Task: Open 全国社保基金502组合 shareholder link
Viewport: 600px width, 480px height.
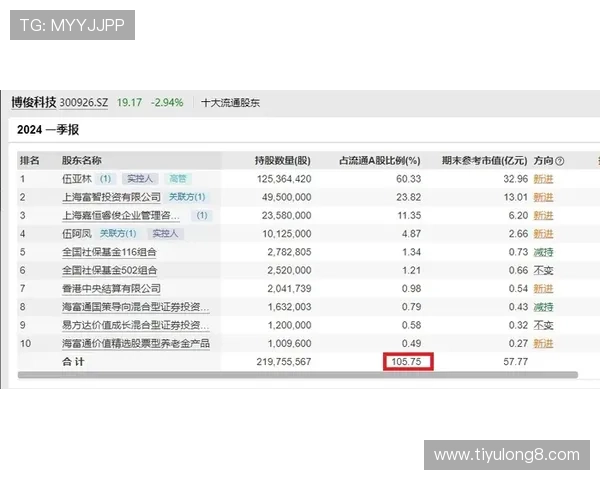Action: [x=109, y=270]
